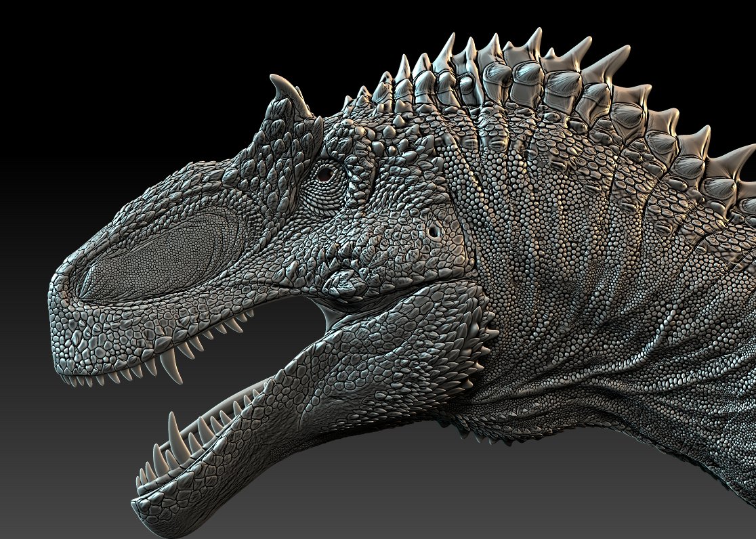This screenshot has width=756, height=539.
Task: Click the dinosaur model's eye
Action: [x=326, y=174]
